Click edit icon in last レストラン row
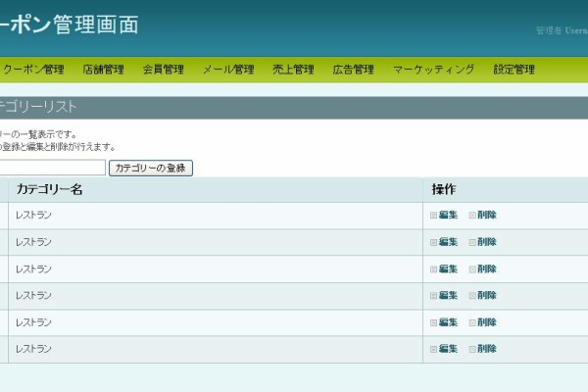The width and height of the screenshot is (588, 392). pos(433,349)
